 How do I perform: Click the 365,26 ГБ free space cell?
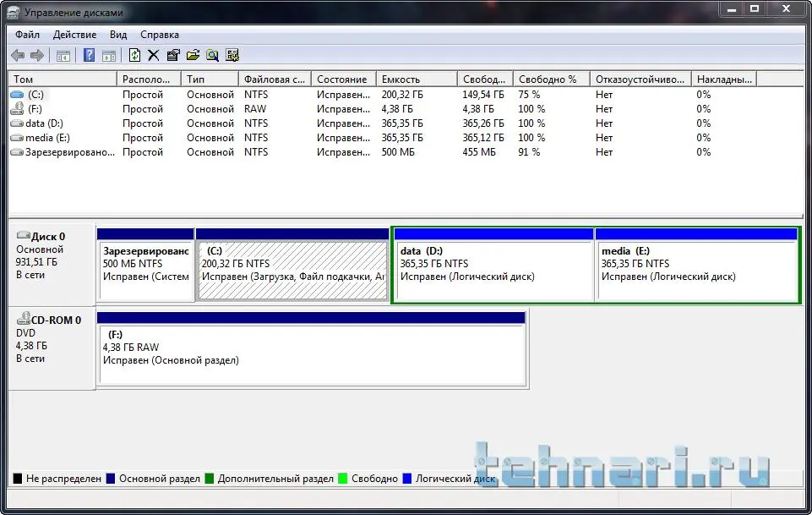(483, 123)
